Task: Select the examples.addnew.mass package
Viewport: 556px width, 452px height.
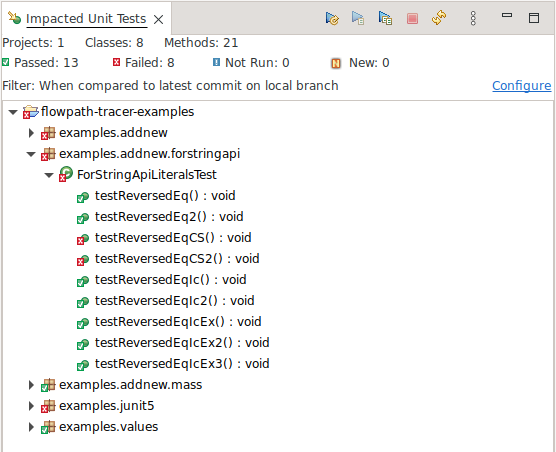Action: (x=130, y=385)
